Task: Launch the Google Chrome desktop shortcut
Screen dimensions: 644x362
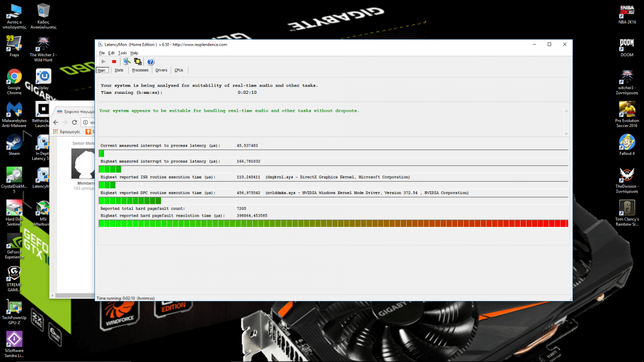Action: pos(14,82)
